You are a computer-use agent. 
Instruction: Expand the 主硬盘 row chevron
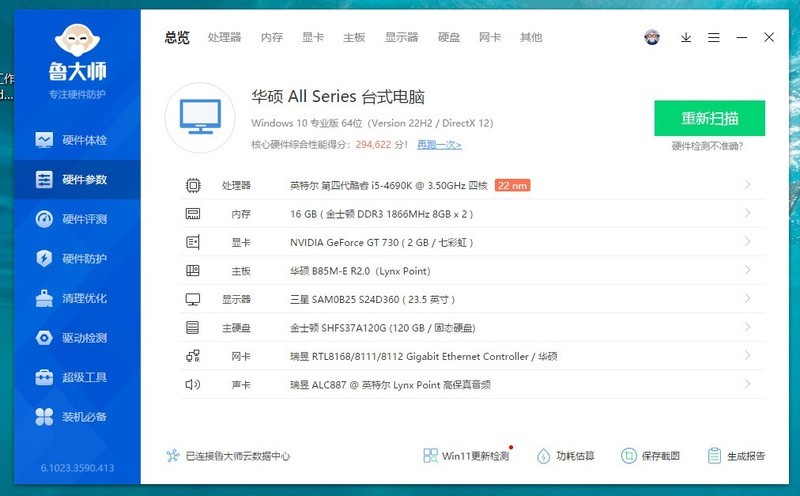point(747,327)
